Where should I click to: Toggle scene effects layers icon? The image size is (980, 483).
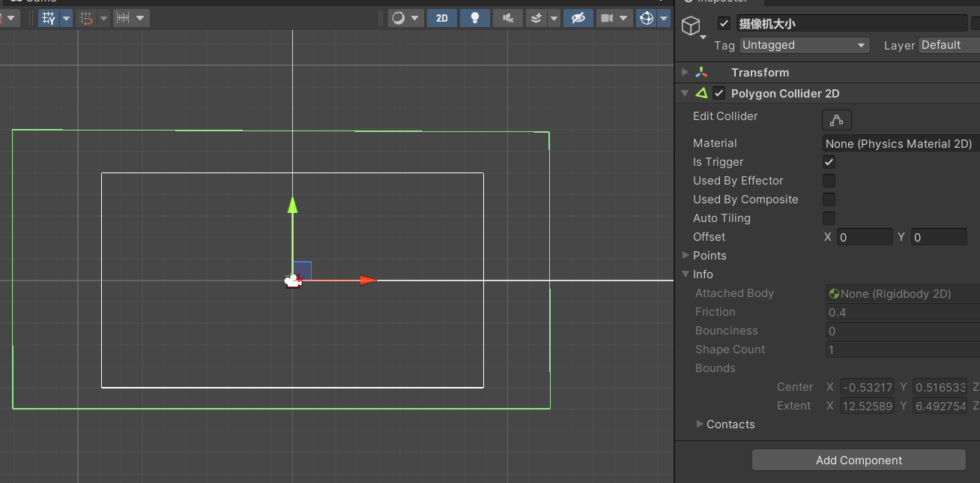click(x=536, y=18)
